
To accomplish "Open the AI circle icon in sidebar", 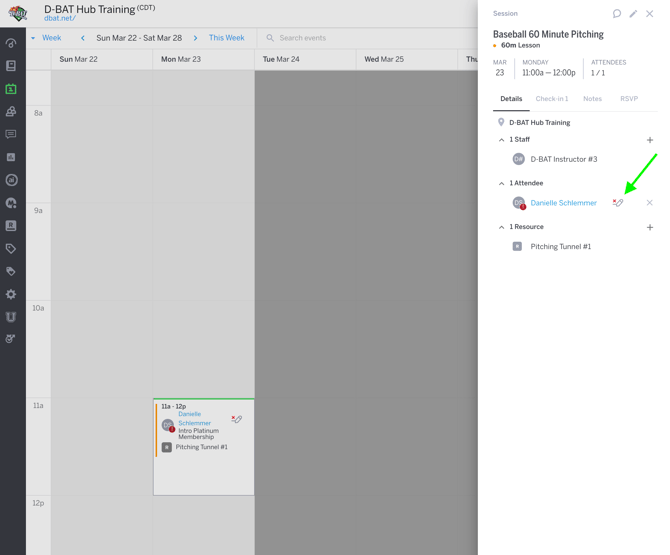I will click(x=11, y=180).
